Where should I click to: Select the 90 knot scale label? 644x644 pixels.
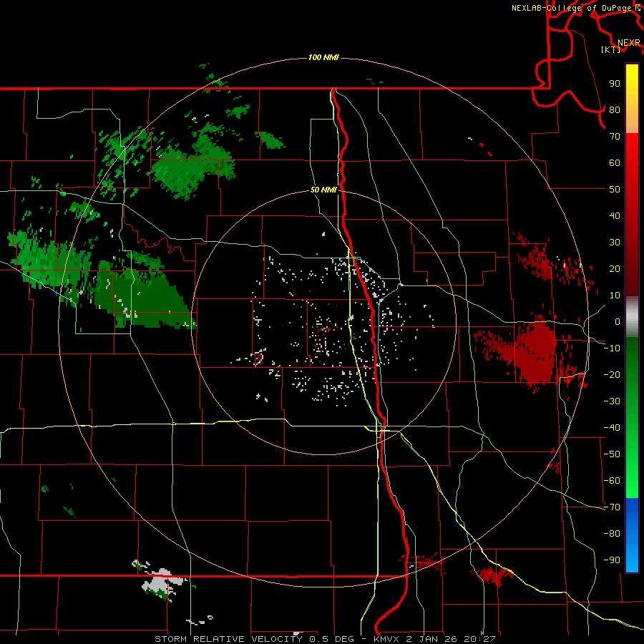615,84
